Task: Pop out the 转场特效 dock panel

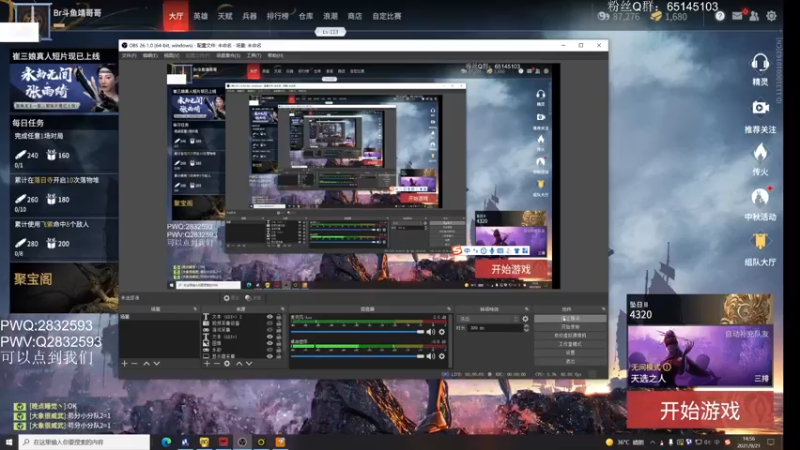Action: (x=526, y=309)
